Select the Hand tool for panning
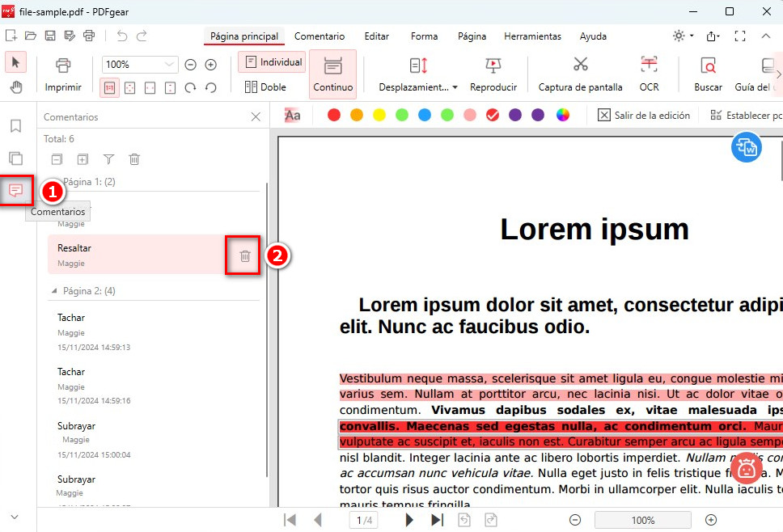The height and width of the screenshot is (532, 783). click(x=16, y=88)
